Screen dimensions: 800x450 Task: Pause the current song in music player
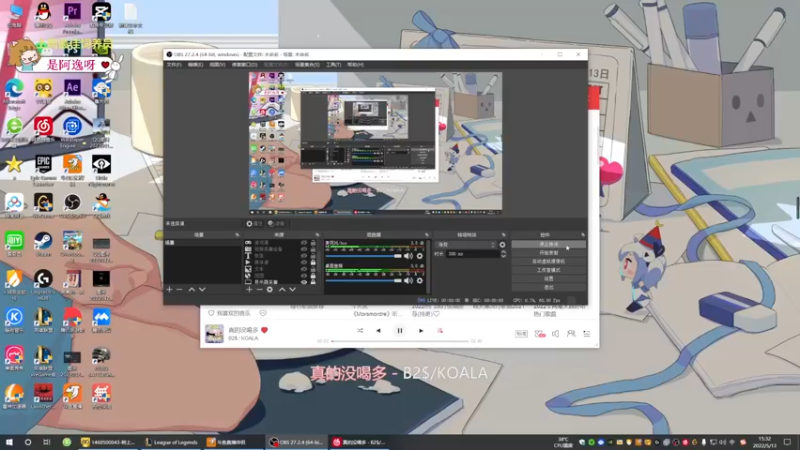400,331
